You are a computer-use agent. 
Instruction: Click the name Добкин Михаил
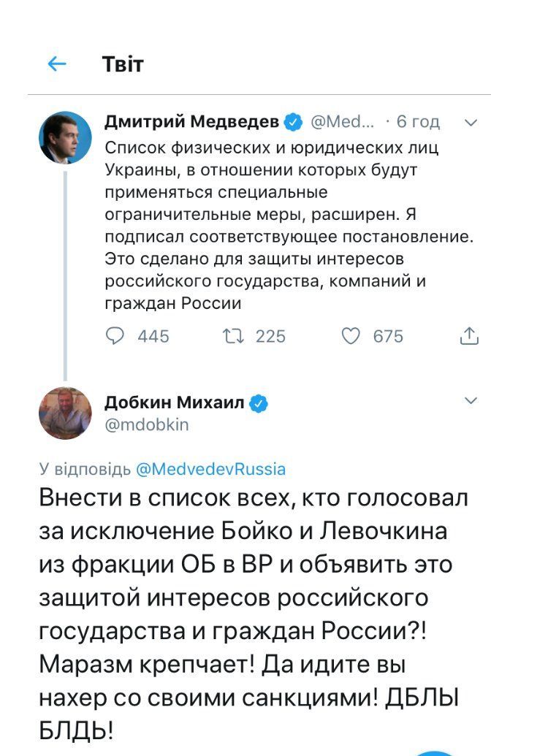click(174, 402)
